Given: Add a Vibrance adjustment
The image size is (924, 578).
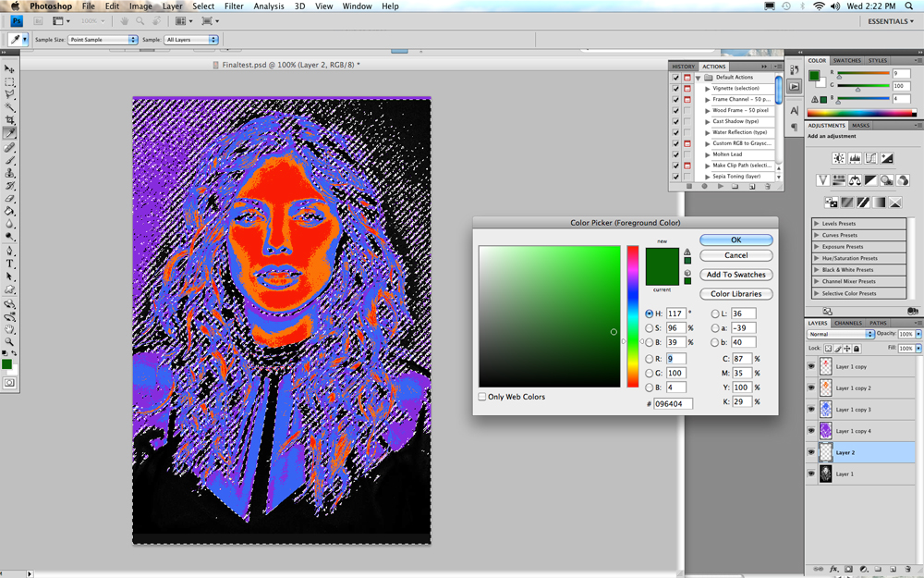Looking at the screenshot, I should click(x=822, y=180).
